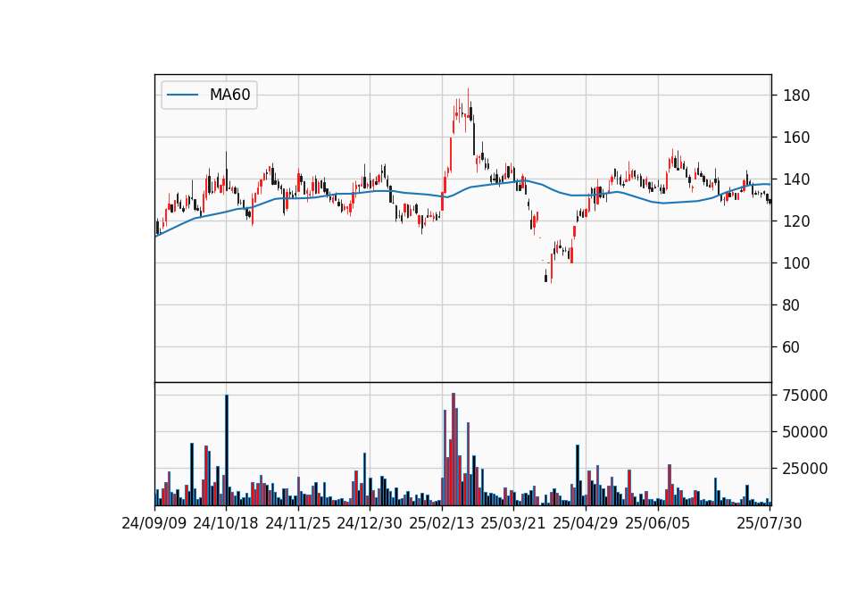Click the 100 price axis label

pyautogui.click(x=795, y=263)
